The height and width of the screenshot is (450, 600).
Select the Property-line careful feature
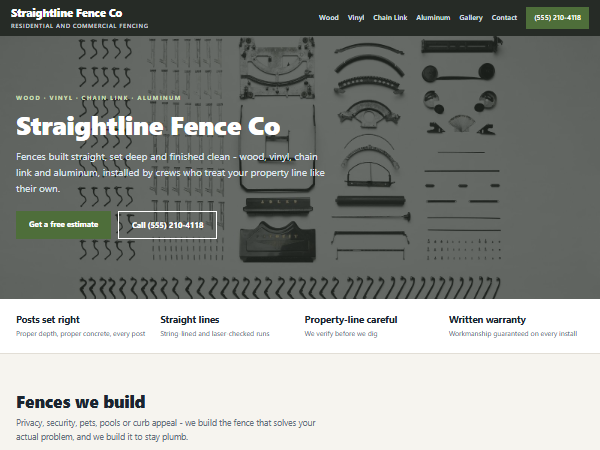[x=351, y=326]
